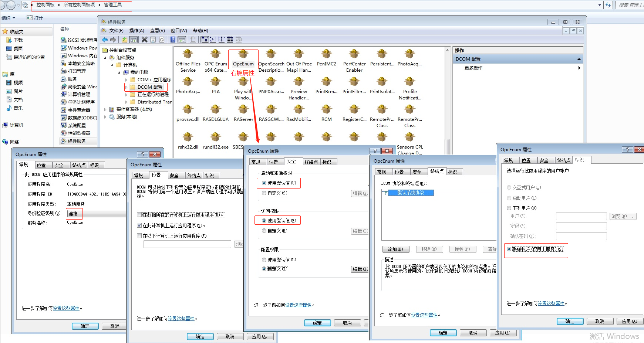Image resolution: width=644 pixels, height=343 pixels.
Task: Select 自定义(M) under 访问权限
Action: [264, 231]
